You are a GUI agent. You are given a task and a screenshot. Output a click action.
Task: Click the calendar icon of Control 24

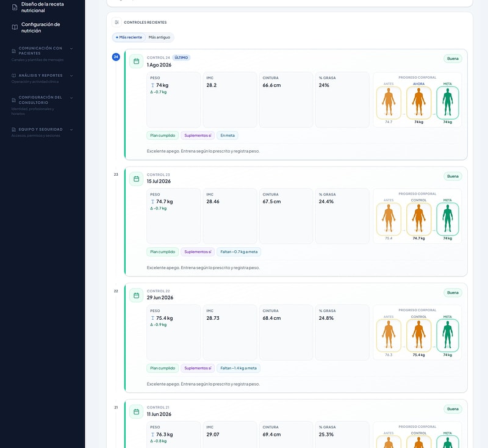pos(136,61)
